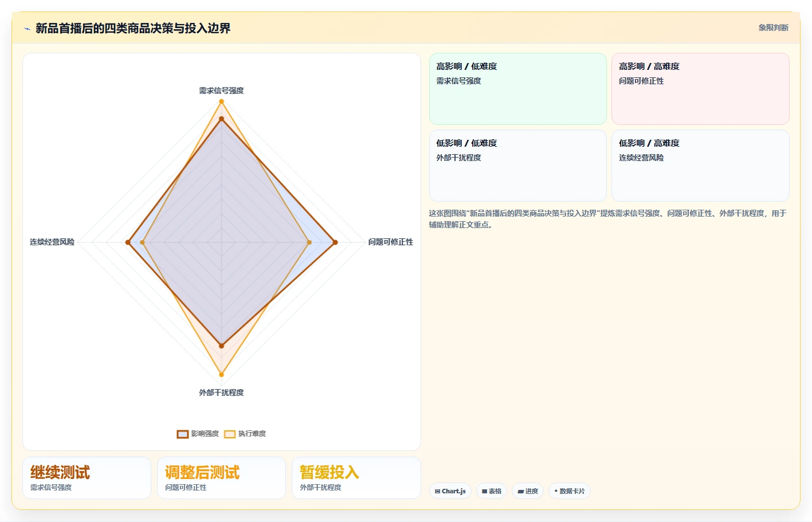This screenshot has width=812, height=522.
Task: Open the 继续测试 decision card
Action: coord(87,478)
